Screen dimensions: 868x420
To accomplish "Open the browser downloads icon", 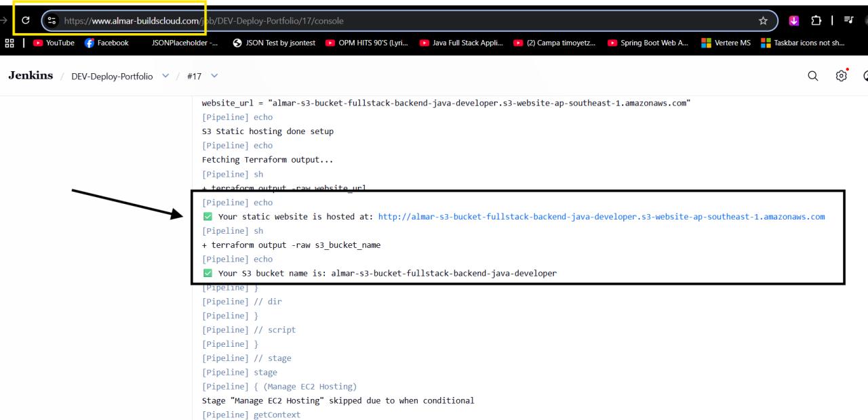I will click(794, 20).
